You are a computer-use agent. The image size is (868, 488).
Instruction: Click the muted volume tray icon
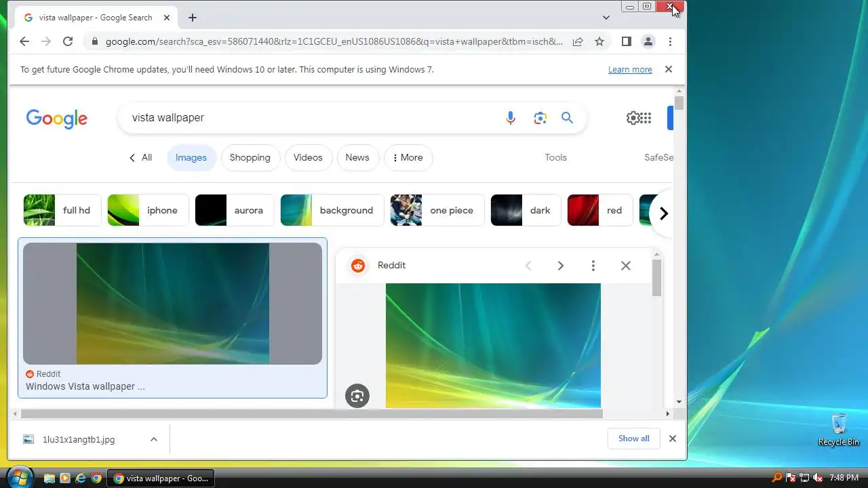pos(818,478)
